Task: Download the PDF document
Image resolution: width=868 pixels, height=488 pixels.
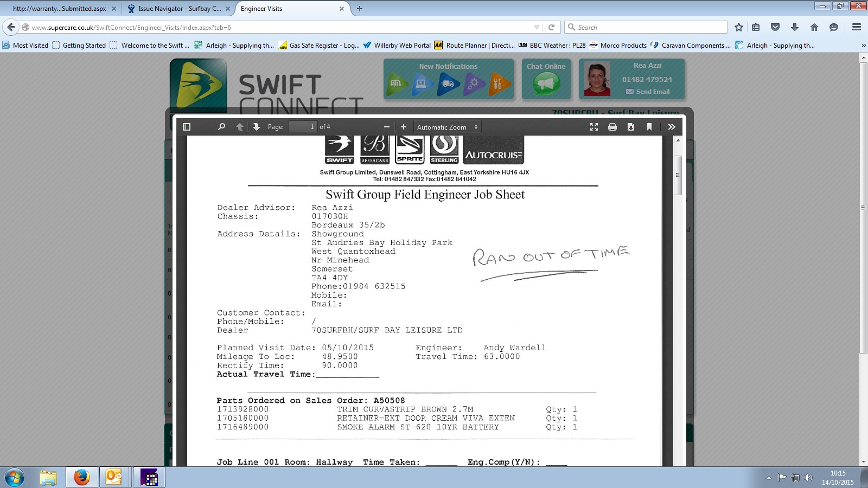Action: click(631, 127)
